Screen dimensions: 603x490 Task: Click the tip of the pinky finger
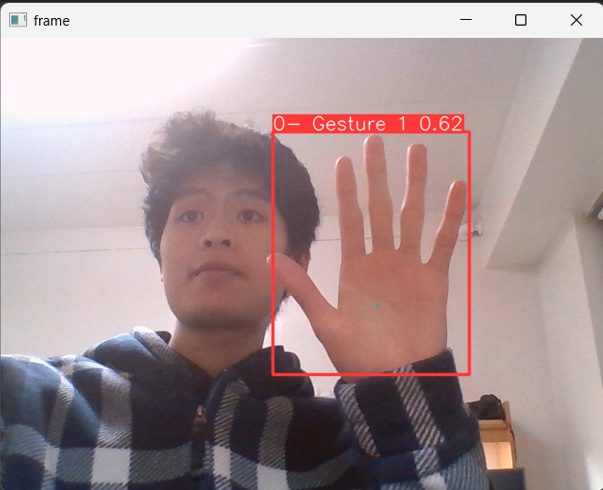tap(459, 188)
